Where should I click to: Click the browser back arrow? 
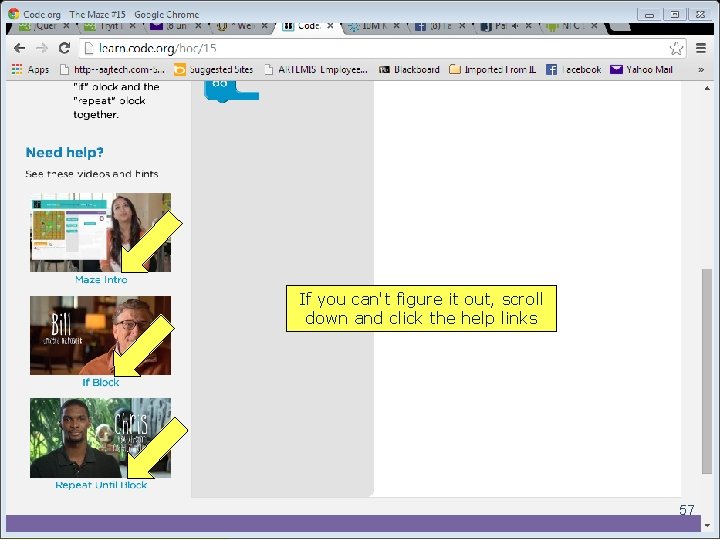19,48
